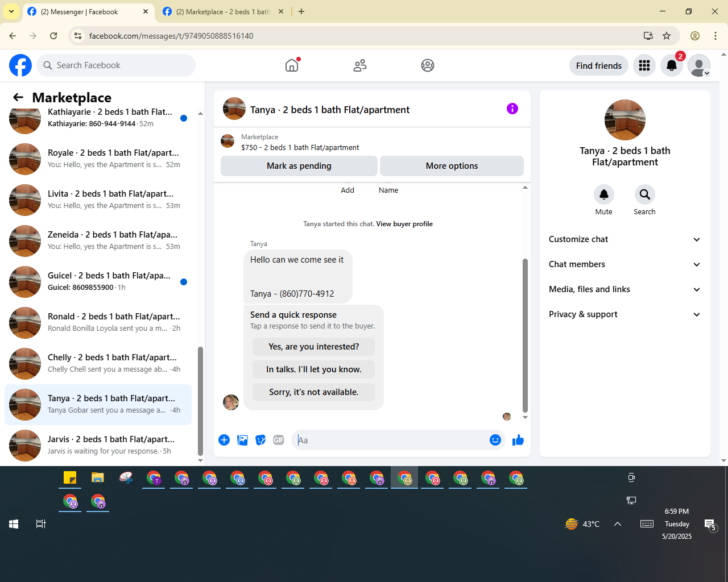Open Tanya's listing thumbnail in right panel

(625, 120)
